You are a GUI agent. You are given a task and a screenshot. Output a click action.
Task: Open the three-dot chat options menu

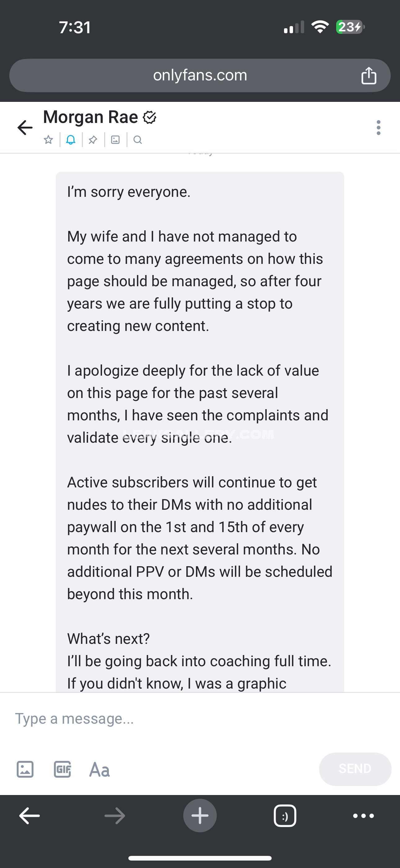(379, 128)
